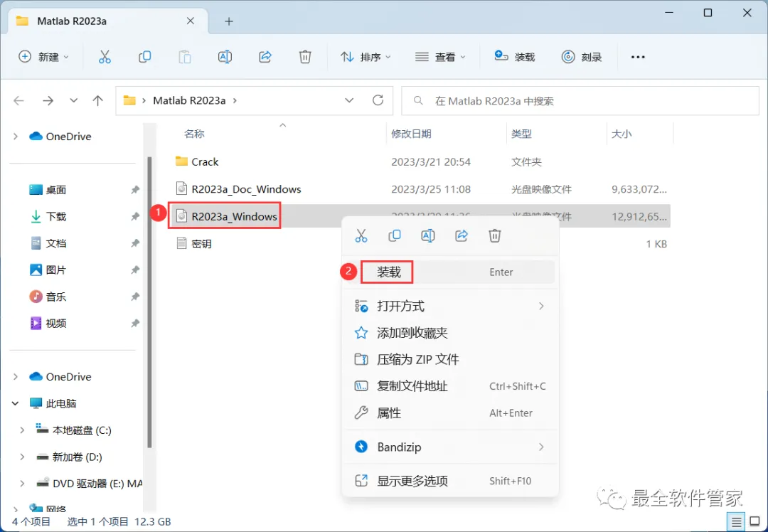The image size is (768, 532).
Task: Open 属性 from the context menu
Action: click(x=450, y=413)
